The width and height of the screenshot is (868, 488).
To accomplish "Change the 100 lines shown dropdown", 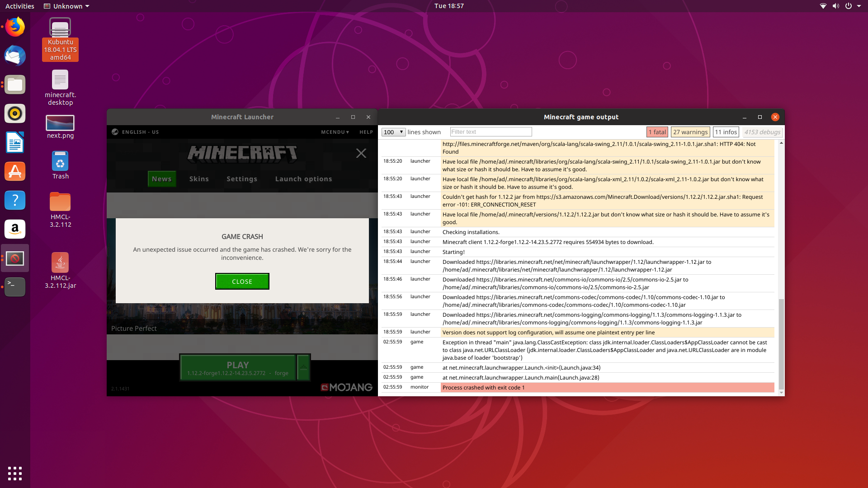I will pos(393,132).
